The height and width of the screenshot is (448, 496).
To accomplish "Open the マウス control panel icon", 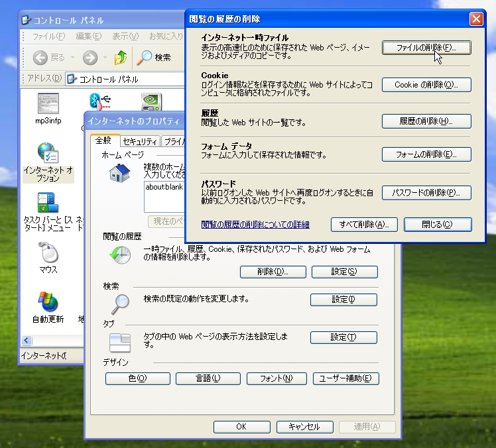I will coord(48,252).
